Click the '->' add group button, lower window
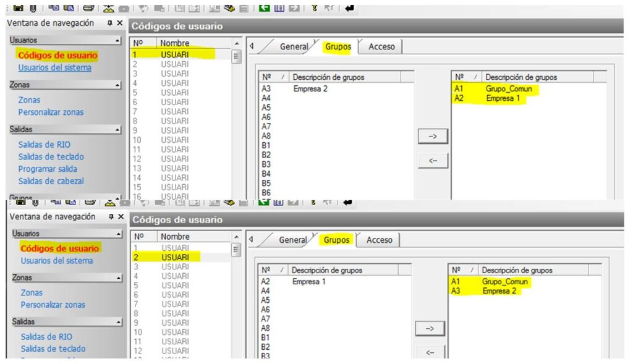The height and width of the screenshot is (364, 633). [x=430, y=329]
